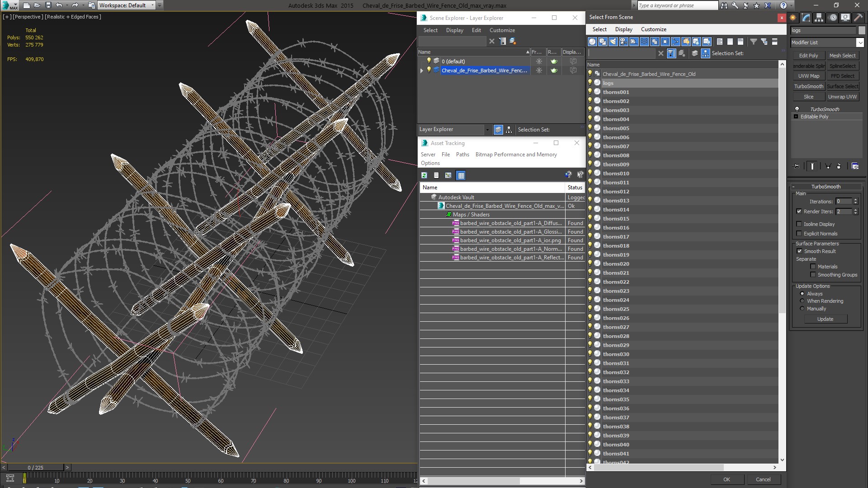Select Manually update option
Image resolution: width=868 pixels, height=488 pixels.
802,309
